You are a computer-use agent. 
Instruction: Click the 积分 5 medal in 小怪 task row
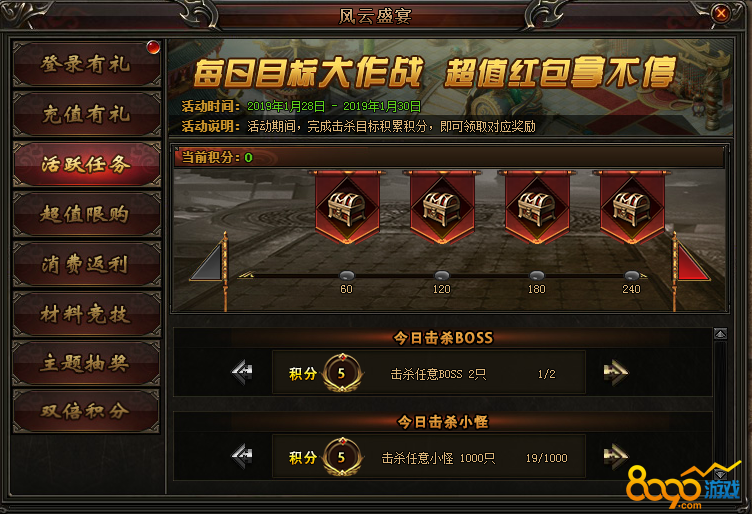[342, 457]
